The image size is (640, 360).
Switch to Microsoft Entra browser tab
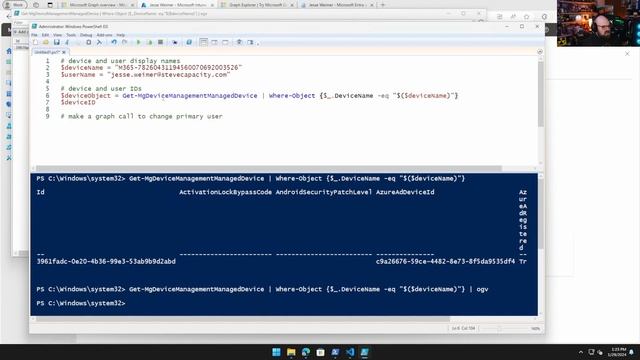[x=337, y=5]
